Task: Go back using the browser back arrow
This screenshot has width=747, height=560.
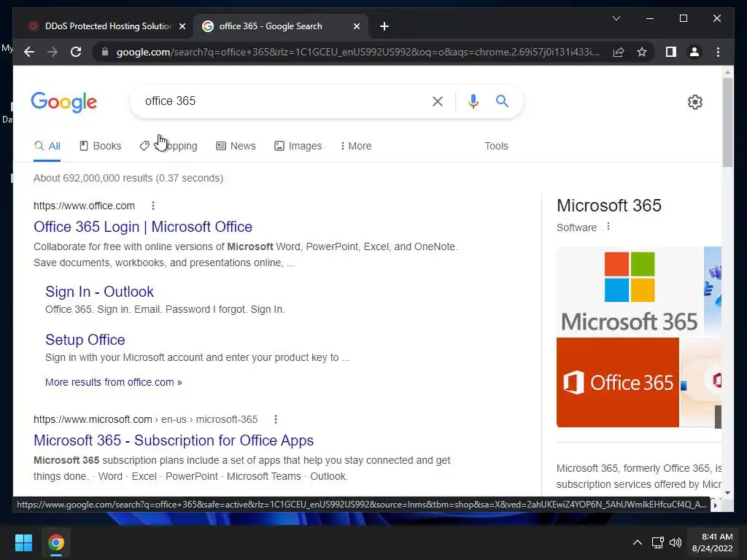Action: [x=29, y=52]
